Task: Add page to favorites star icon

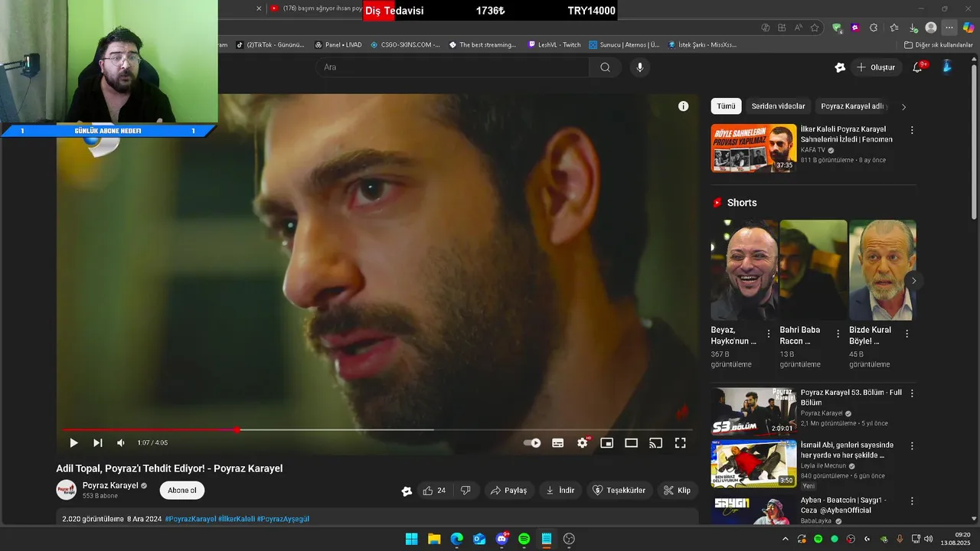Action: click(x=815, y=28)
